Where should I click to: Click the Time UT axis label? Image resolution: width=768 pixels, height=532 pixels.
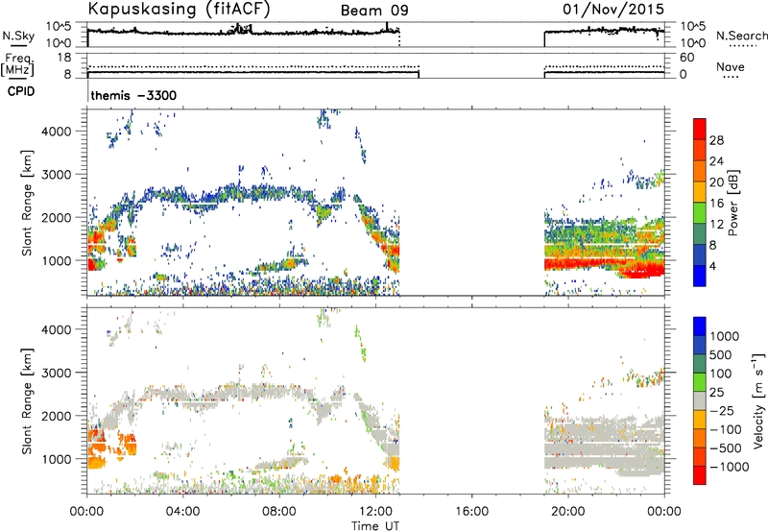375,525
